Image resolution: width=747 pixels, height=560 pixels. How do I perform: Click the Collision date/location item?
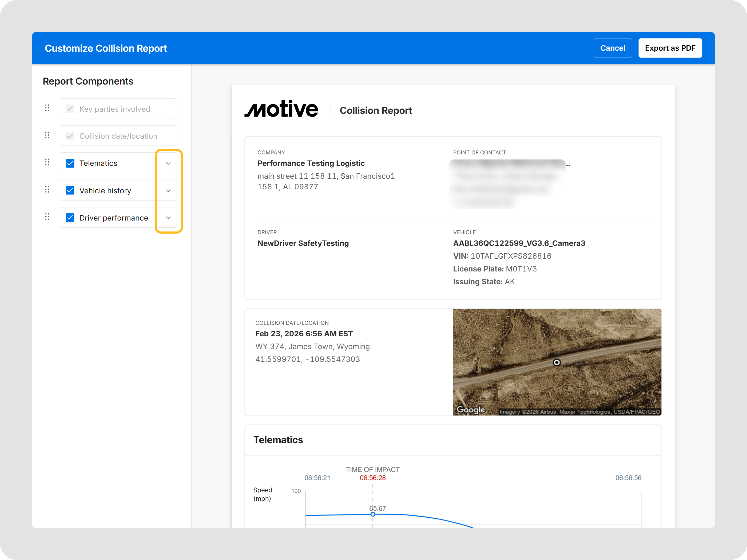click(118, 136)
